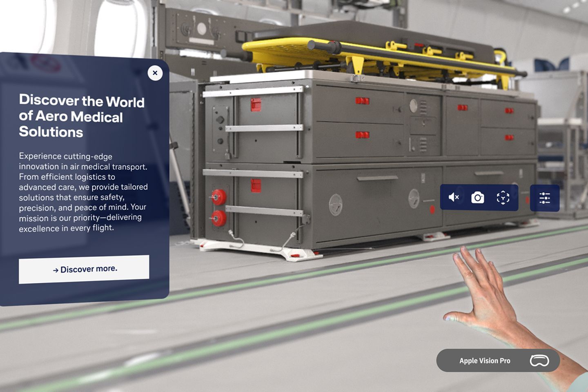Image resolution: width=588 pixels, height=392 pixels.
Task: Click the arrow icon inside Discover more
Action: tap(56, 269)
